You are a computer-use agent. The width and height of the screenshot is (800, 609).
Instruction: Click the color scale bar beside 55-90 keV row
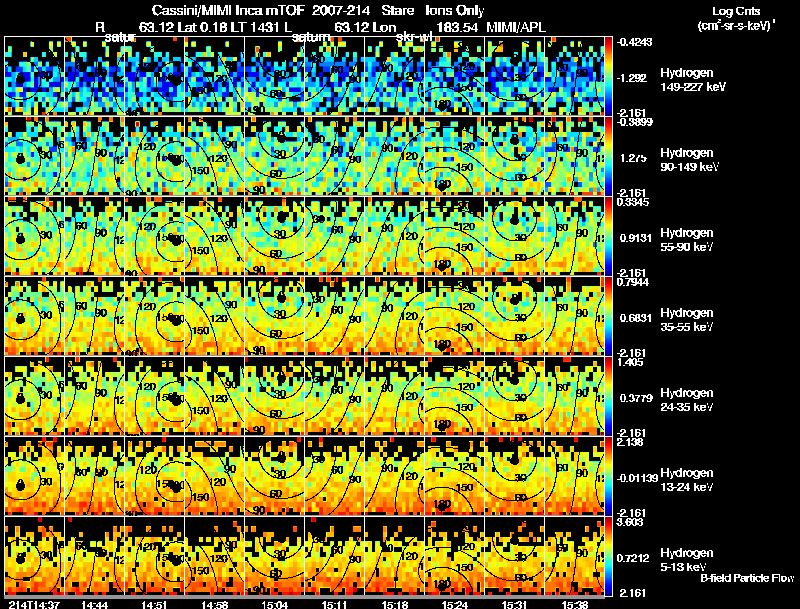click(x=608, y=236)
